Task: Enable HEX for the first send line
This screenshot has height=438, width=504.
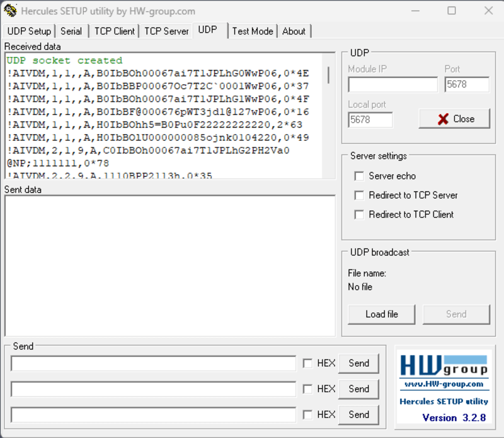Action: point(307,363)
